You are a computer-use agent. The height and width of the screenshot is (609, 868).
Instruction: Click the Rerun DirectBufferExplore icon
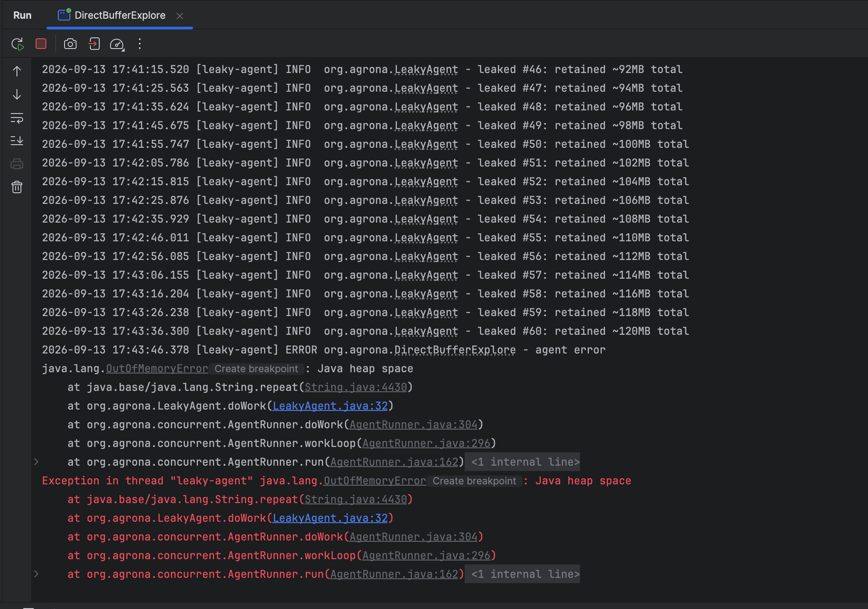click(x=17, y=44)
